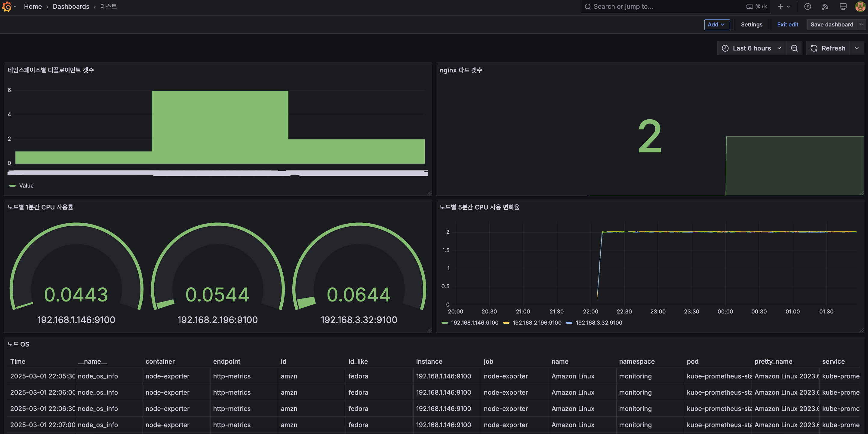Open dashboard Settings
The height and width of the screenshot is (434, 868).
pyautogui.click(x=751, y=25)
